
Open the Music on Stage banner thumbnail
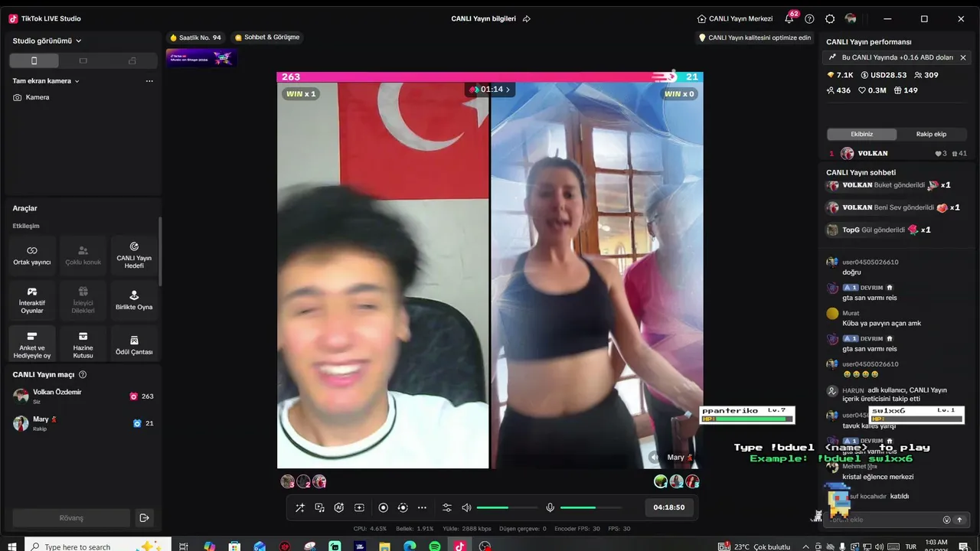[x=201, y=58]
